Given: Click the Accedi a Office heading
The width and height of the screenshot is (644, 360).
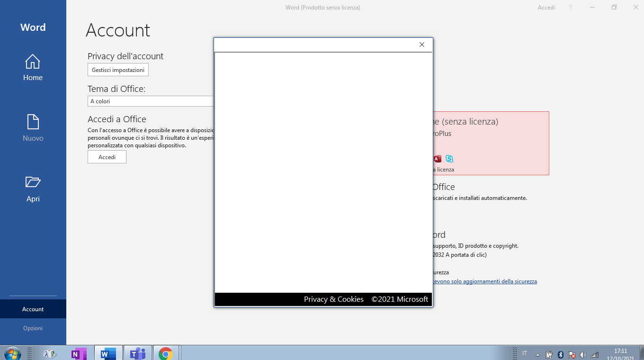Looking at the screenshot, I should coord(117,119).
